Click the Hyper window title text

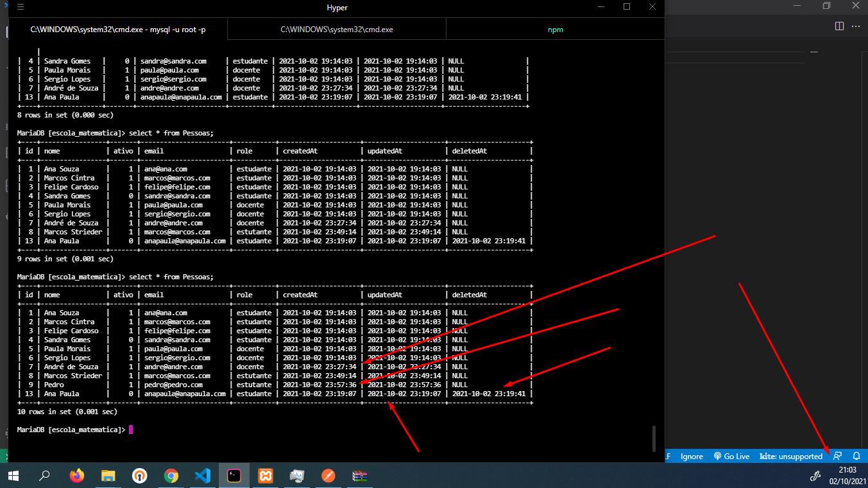[337, 8]
